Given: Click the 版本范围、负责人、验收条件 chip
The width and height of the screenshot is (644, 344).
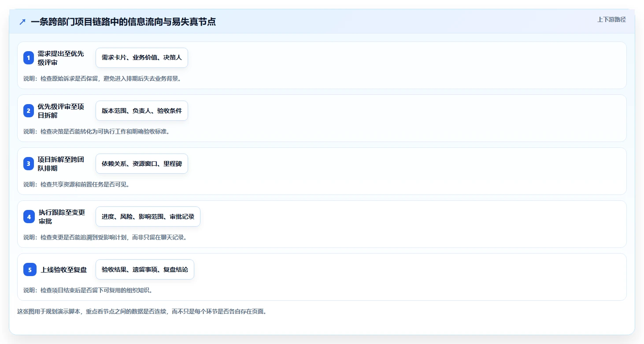Looking at the screenshot, I should pyautogui.click(x=142, y=111).
